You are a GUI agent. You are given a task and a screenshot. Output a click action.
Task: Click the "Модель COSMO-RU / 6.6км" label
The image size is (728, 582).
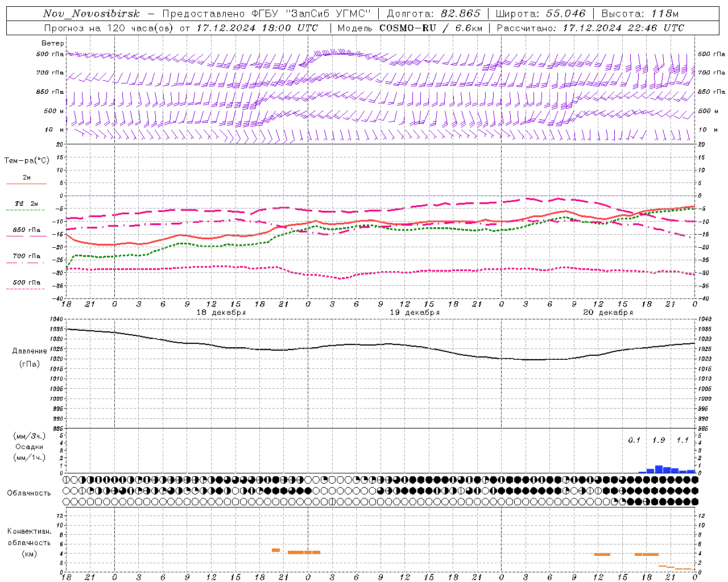[x=409, y=28]
